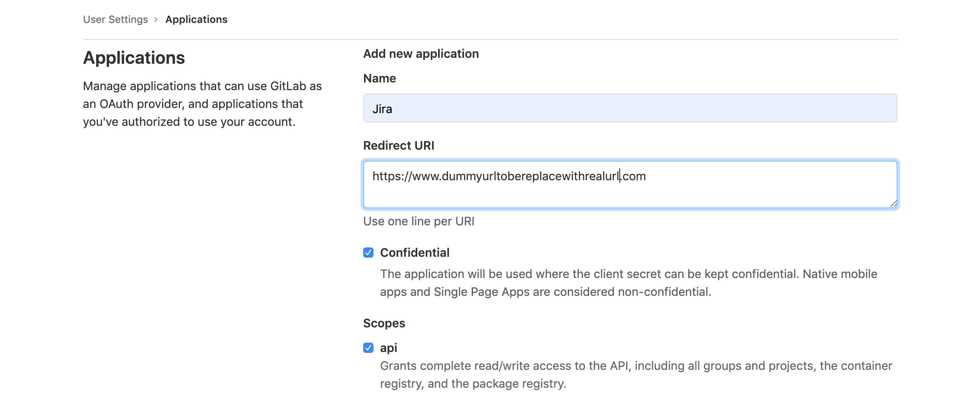
Task: Toggle the api scope checkbox
Action: click(x=368, y=348)
